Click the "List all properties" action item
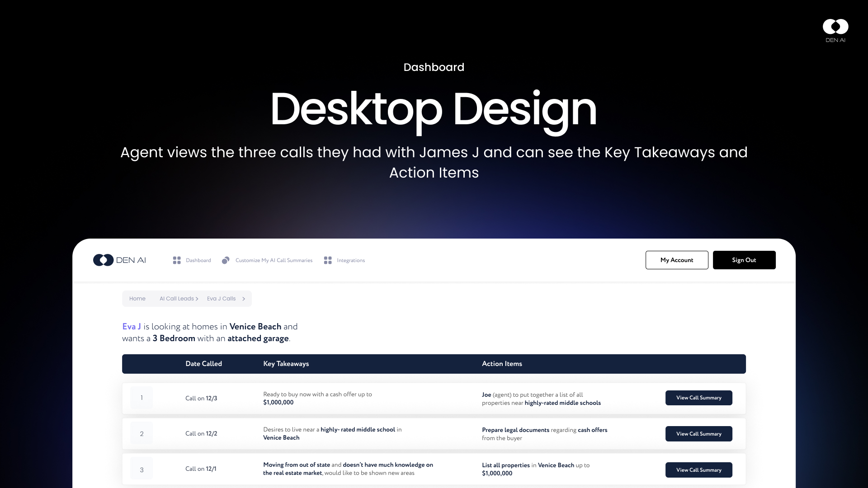 click(x=536, y=469)
